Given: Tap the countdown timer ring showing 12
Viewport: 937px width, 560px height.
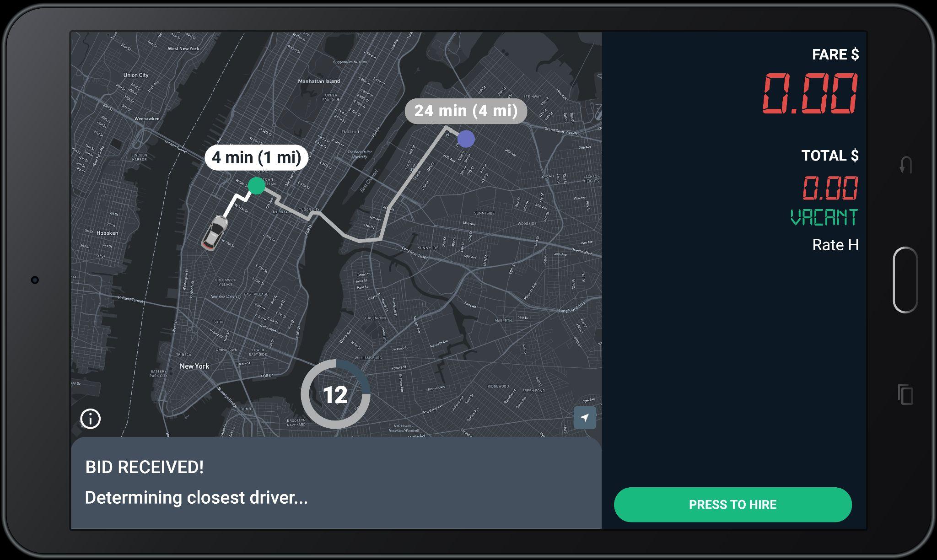Looking at the screenshot, I should pos(335,394).
